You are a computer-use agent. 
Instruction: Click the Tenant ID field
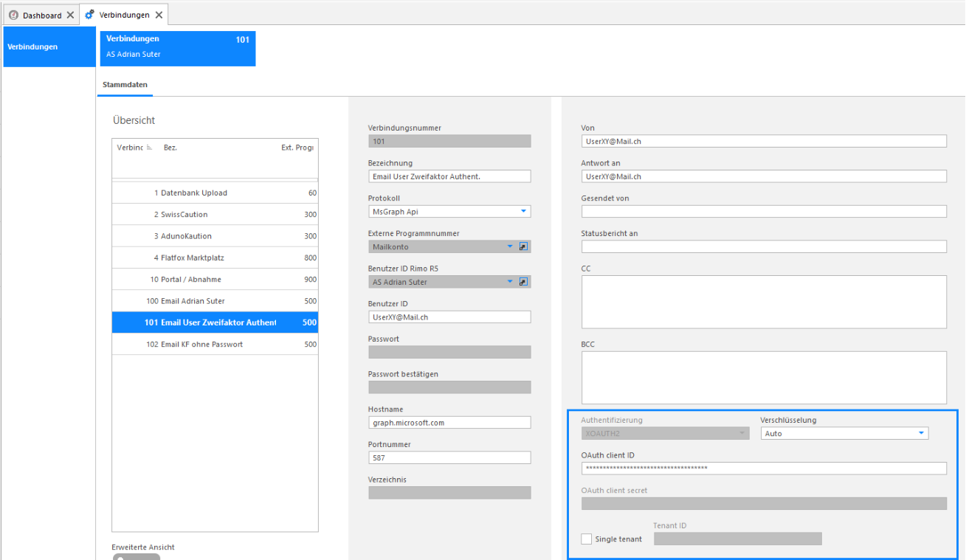click(738, 539)
